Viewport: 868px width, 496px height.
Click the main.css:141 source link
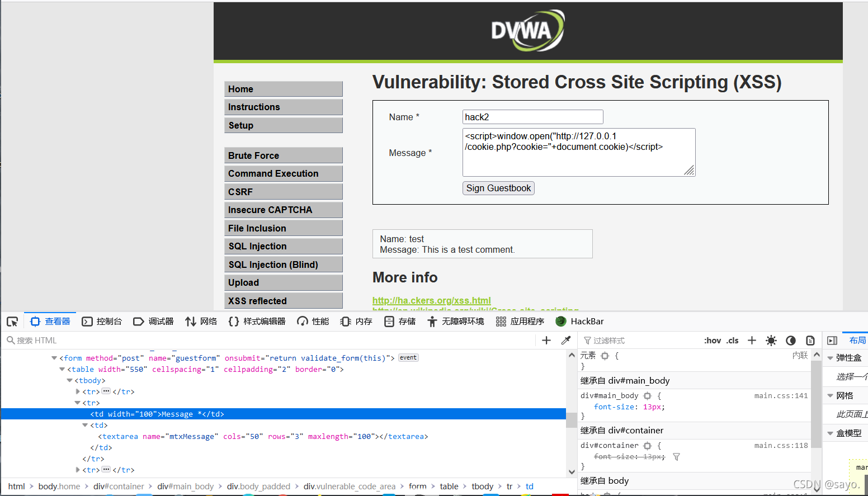tap(781, 396)
